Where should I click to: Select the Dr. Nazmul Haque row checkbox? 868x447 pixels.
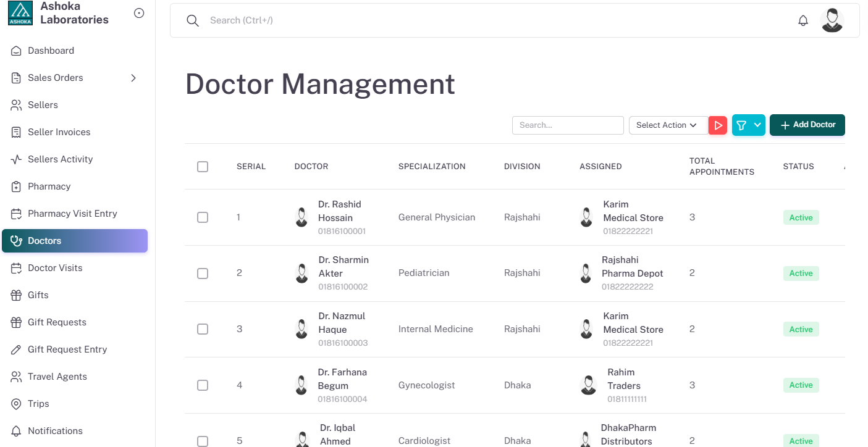pyautogui.click(x=203, y=329)
